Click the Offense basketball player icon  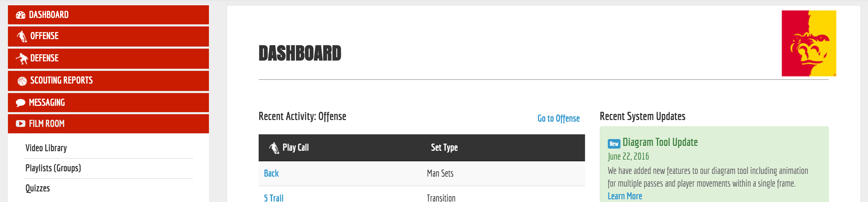pyautogui.click(x=22, y=36)
